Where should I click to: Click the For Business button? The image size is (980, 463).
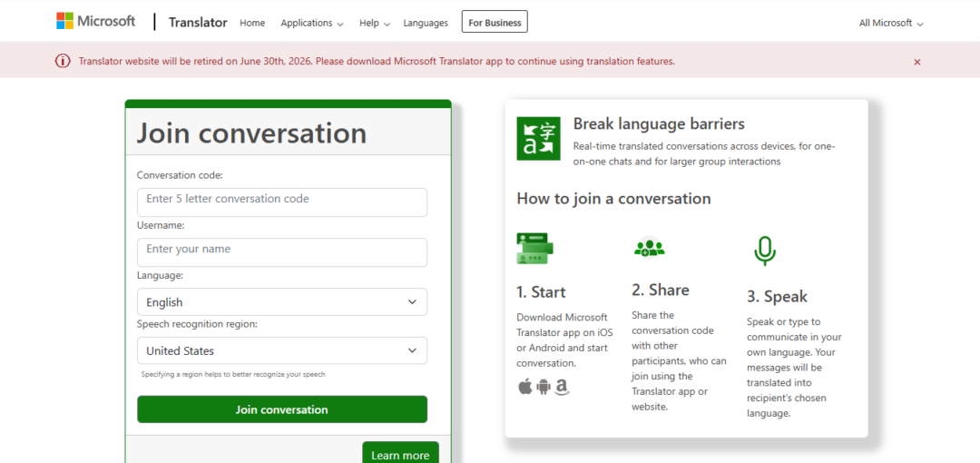click(495, 23)
